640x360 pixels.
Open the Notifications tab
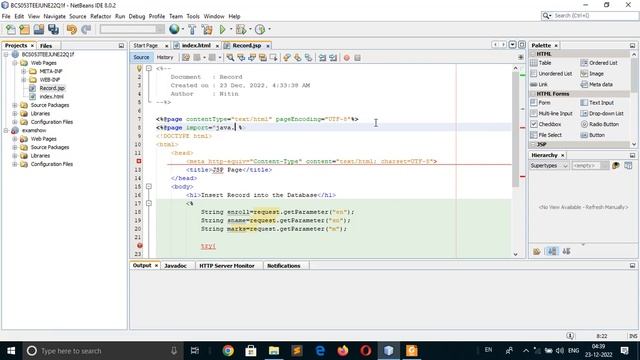pyautogui.click(x=284, y=266)
